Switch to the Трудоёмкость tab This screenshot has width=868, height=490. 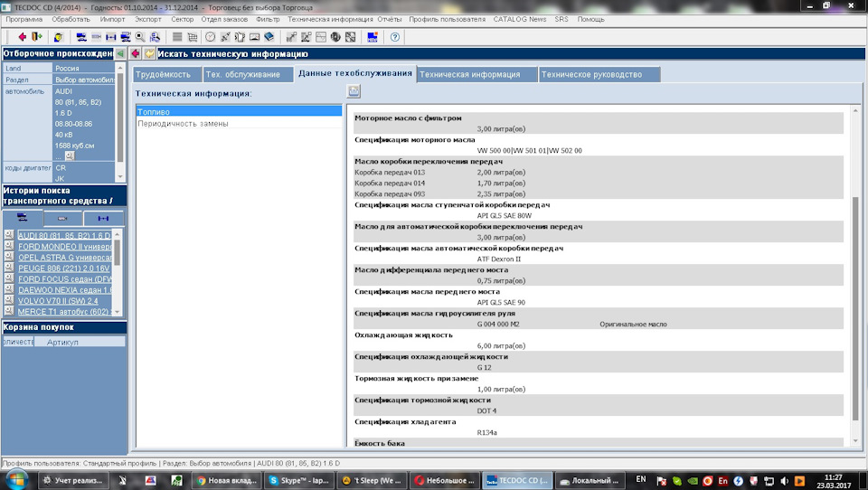pos(165,75)
